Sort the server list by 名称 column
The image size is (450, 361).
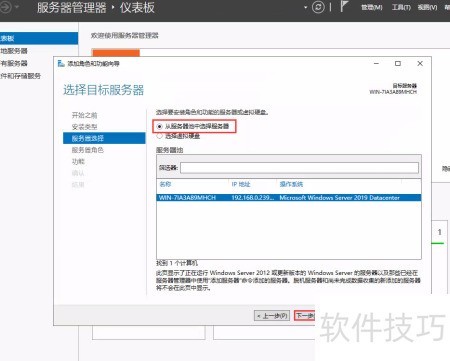pyautogui.click(x=165, y=184)
